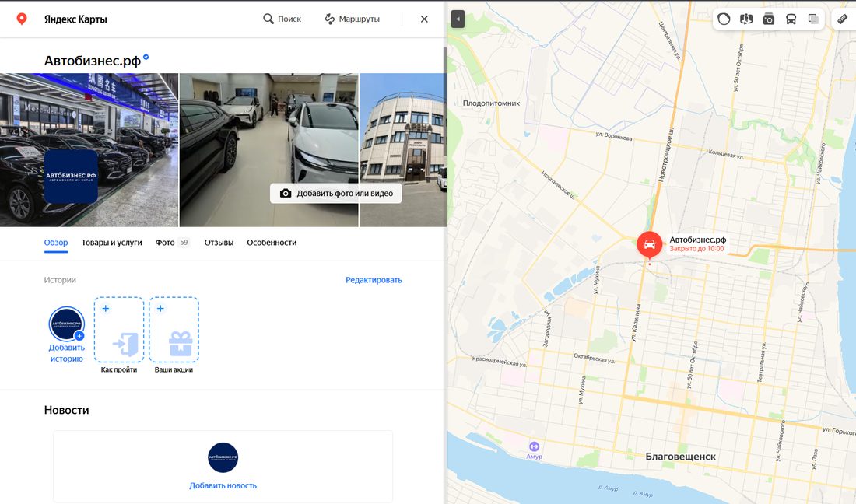This screenshot has height=504, width=856.
Task: Open the Отзывы reviews tab
Action: (219, 243)
